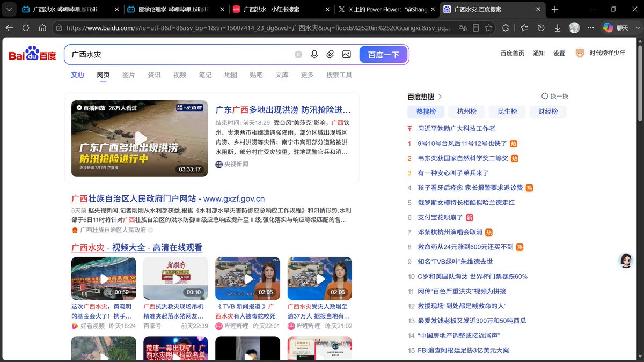
Task: Add this page to favorites with star icon
Action: 488,28
